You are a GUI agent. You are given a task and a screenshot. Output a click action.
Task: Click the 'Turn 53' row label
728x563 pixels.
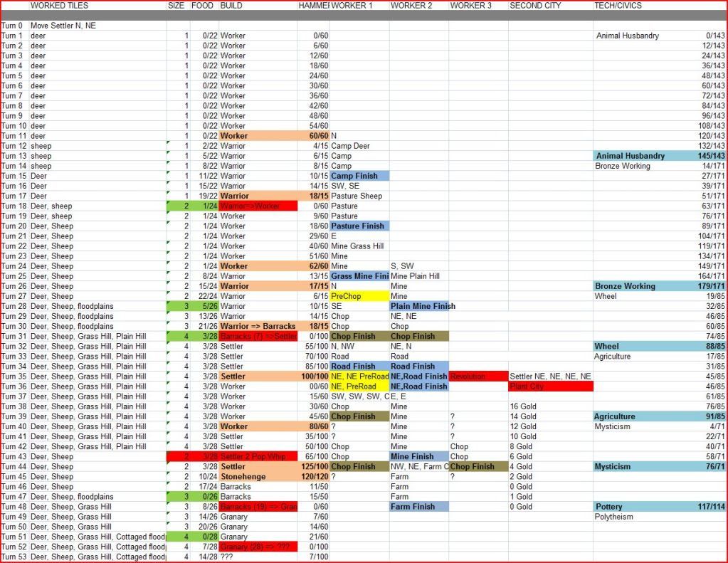coord(12,557)
